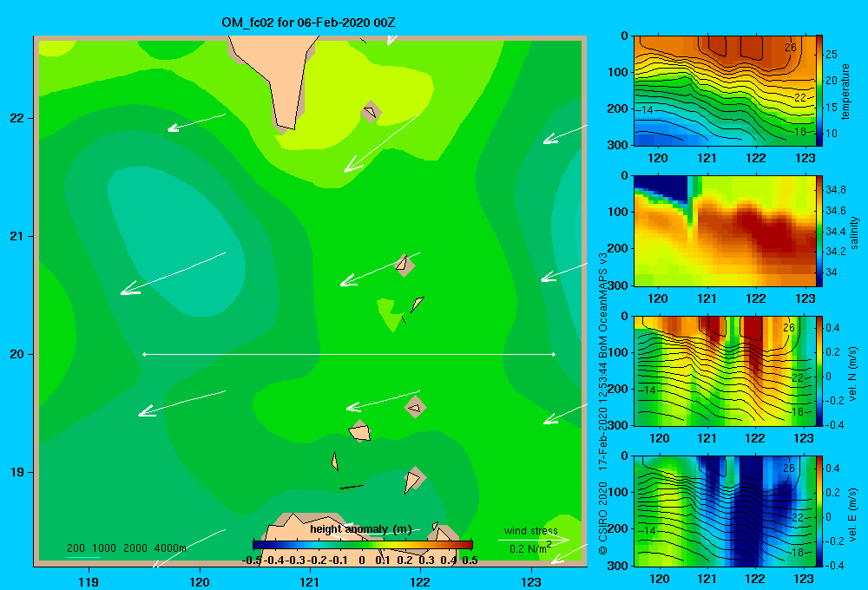868x590 pixels.
Task: Click the eastern endpoint marker of the transect line
Action: pos(554,354)
